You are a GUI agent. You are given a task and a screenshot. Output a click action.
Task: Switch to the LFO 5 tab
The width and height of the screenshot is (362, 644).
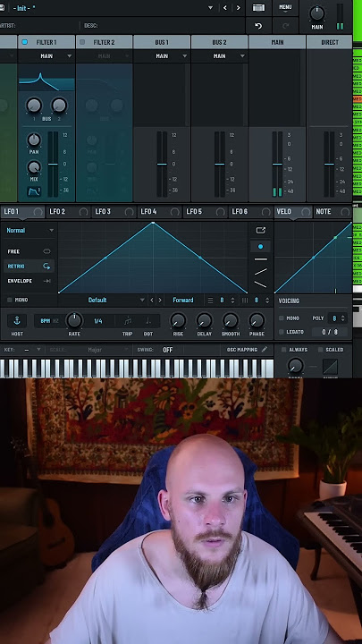205,212
